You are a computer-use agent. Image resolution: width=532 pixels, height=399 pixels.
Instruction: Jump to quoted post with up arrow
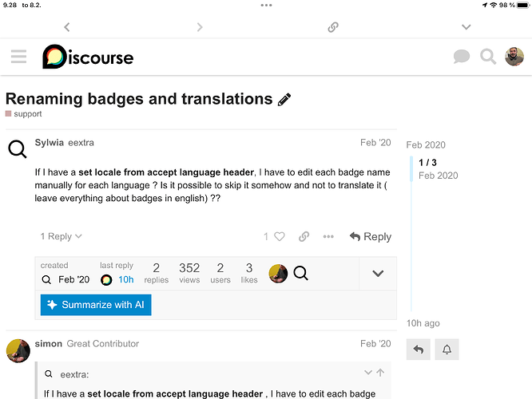pyautogui.click(x=380, y=373)
